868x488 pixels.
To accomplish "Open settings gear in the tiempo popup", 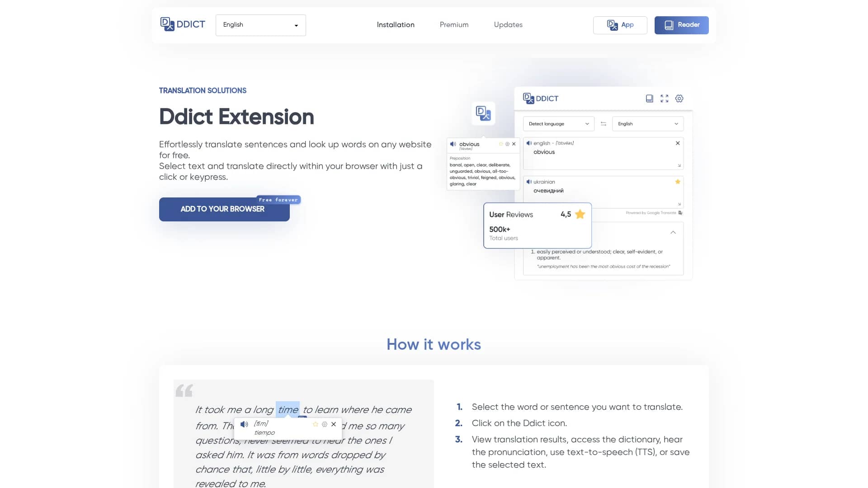I will pyautogui.click(x=325, y=424).
